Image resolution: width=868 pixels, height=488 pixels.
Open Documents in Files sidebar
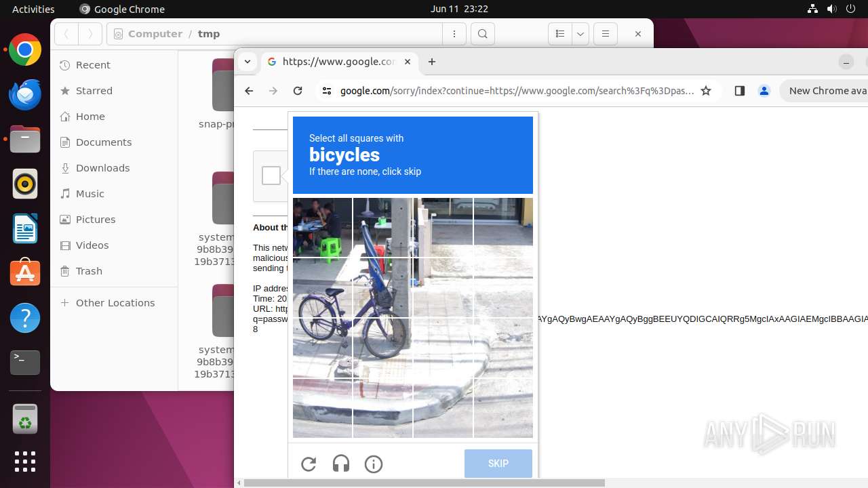114,142
